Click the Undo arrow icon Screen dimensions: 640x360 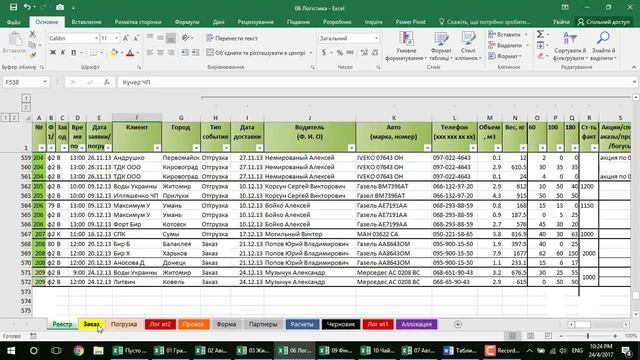[x=27, y=7]
